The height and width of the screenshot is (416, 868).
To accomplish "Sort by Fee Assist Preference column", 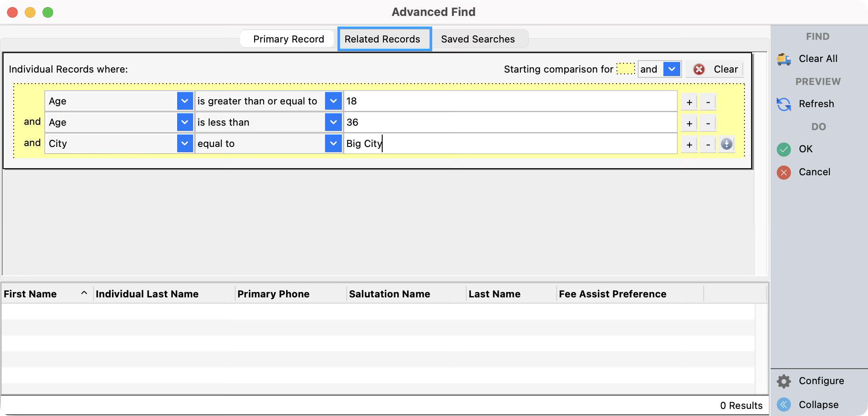I will 630,294.
